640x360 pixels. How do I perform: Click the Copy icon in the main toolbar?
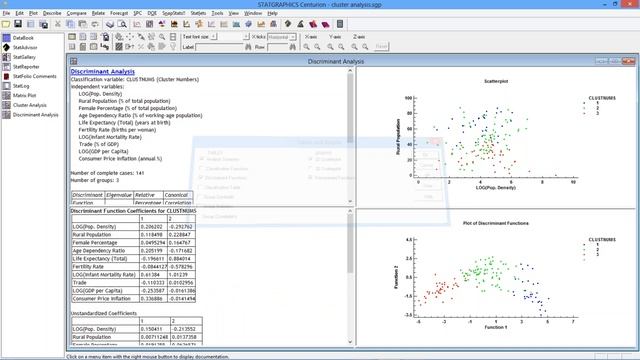pos(70,24)
